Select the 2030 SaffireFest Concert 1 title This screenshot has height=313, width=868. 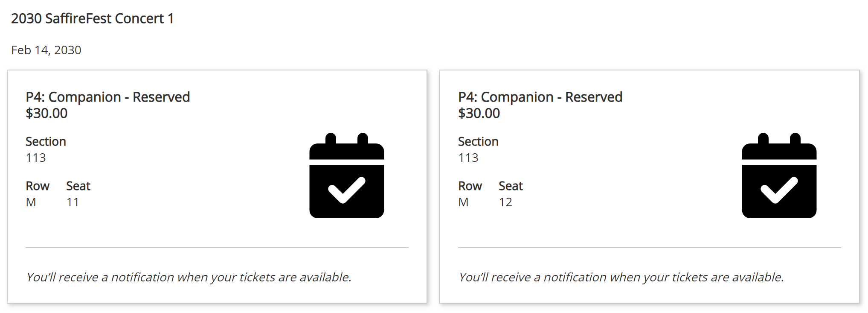tap(93, 18)
